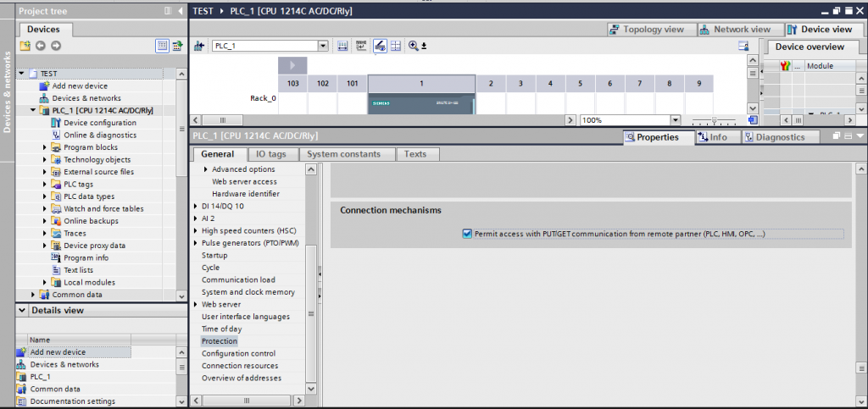Image resolution: width=868 pixels, height=409 pixels.
Task: Expand the PLC tags folder
Action: 45,184
